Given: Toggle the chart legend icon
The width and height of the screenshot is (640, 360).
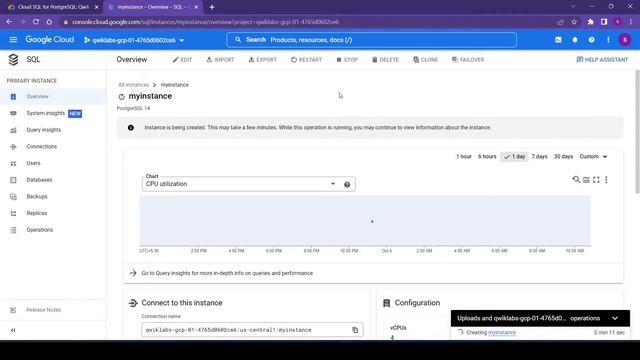Looking at the screenshot, I should click(x=586, y=180).
